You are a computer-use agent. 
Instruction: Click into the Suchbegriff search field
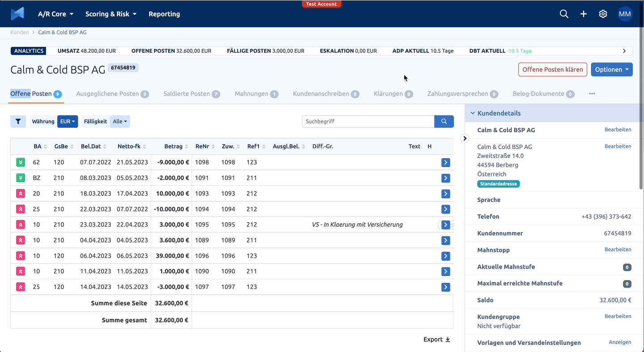point(368,122)
